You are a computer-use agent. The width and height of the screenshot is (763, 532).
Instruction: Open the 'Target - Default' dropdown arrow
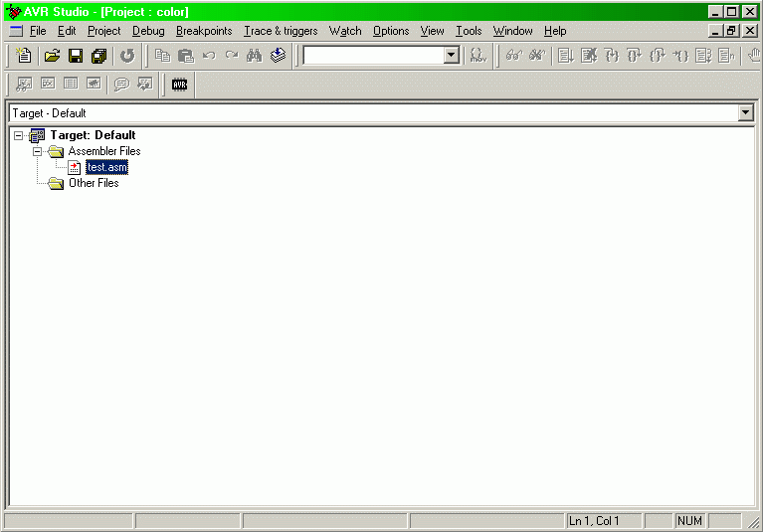pyautogui.click(x=745, y=113)
